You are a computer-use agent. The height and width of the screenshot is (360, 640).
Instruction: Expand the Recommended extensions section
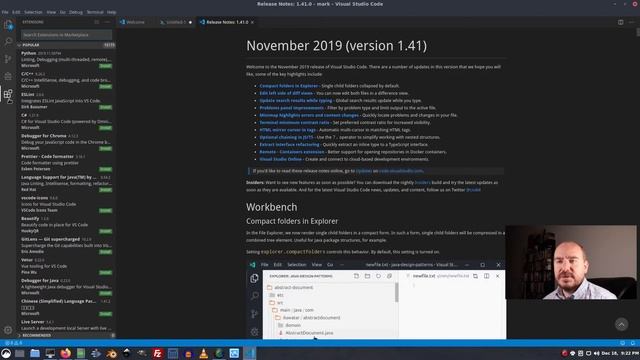pyautogui.click(x=67, y=335)
